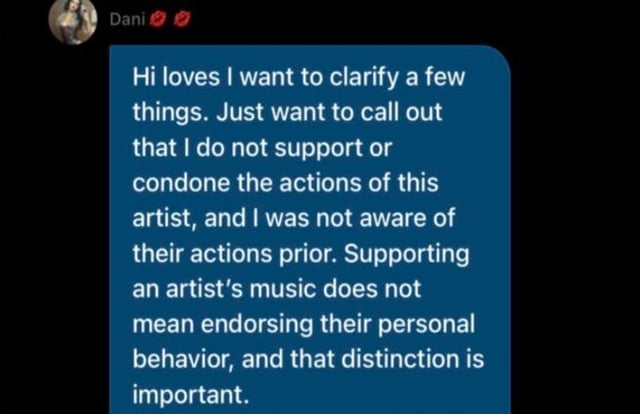Click the text line "behavior, and that distinction is"
640x414 pixels.
click(x=308, y=359)
